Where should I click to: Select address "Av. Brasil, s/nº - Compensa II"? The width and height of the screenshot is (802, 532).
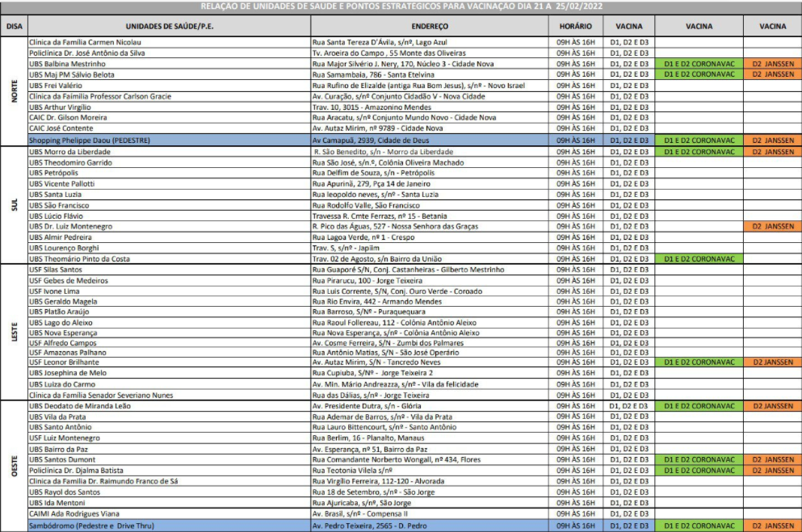(360, 513)
